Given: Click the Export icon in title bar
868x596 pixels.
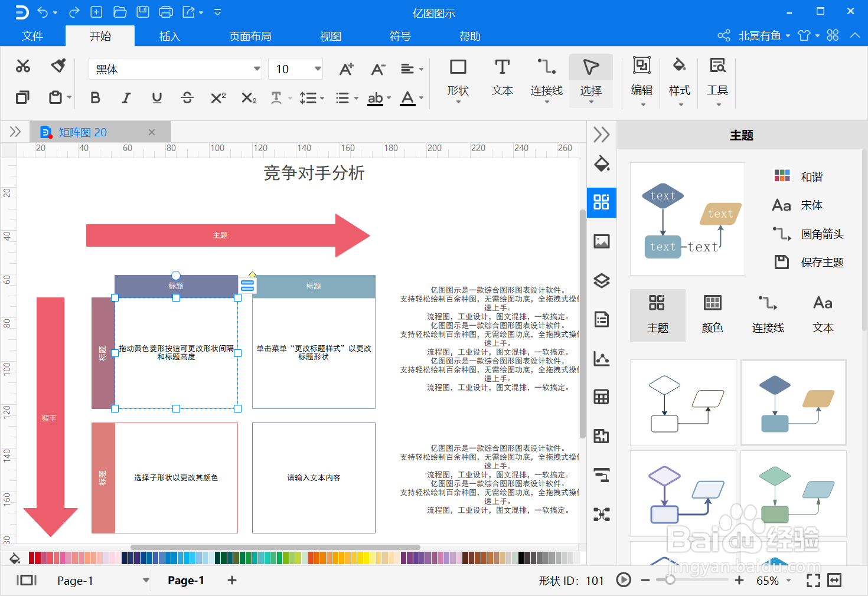Looking at the screenshot, I should (x=189, y=12).
